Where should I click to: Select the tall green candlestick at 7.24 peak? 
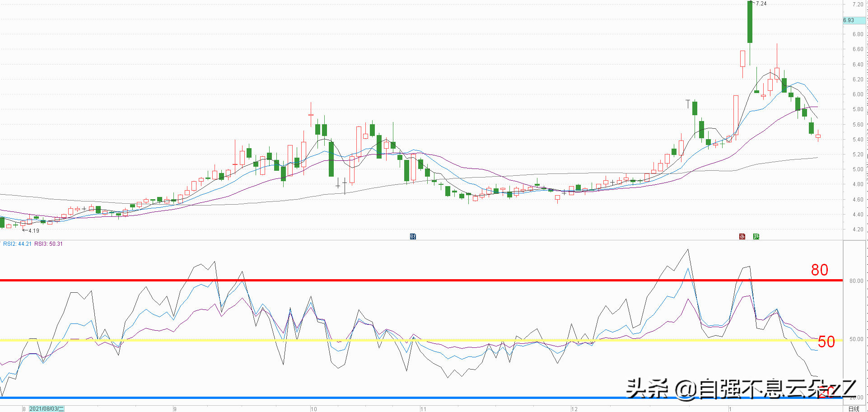[750, 23]
